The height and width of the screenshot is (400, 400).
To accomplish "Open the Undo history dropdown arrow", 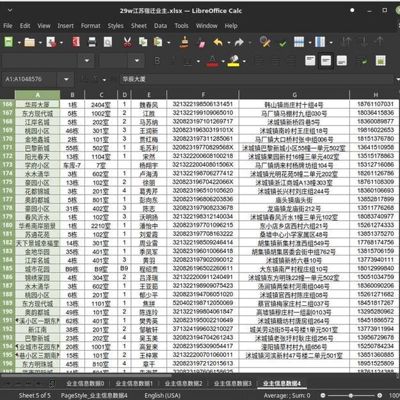I will [x=229, y=43].
